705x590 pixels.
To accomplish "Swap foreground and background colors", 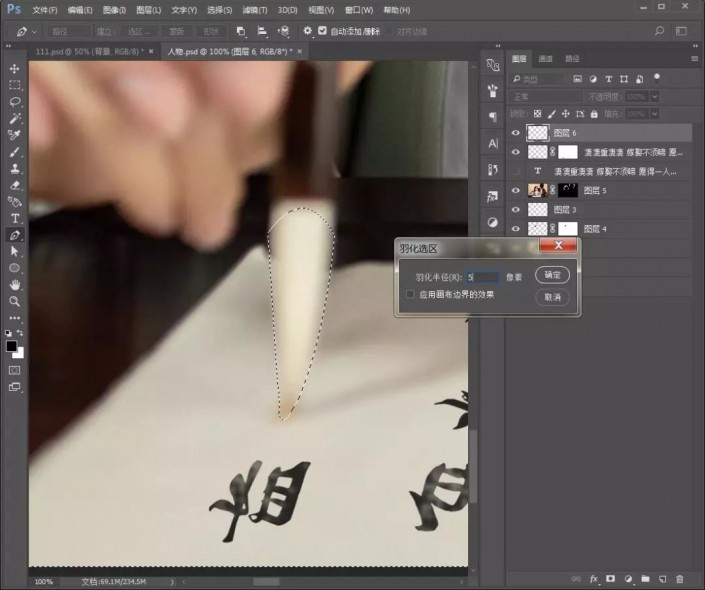I will (x=20, y=332).
